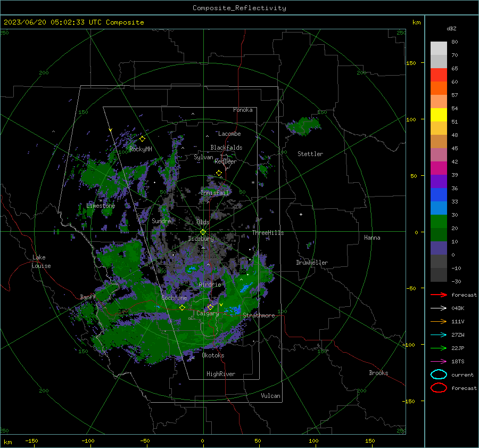Image resolution: width=479 pixels, height=448 pixels.
Task: Click the RedDeer city label
Action: coord(226,161)
